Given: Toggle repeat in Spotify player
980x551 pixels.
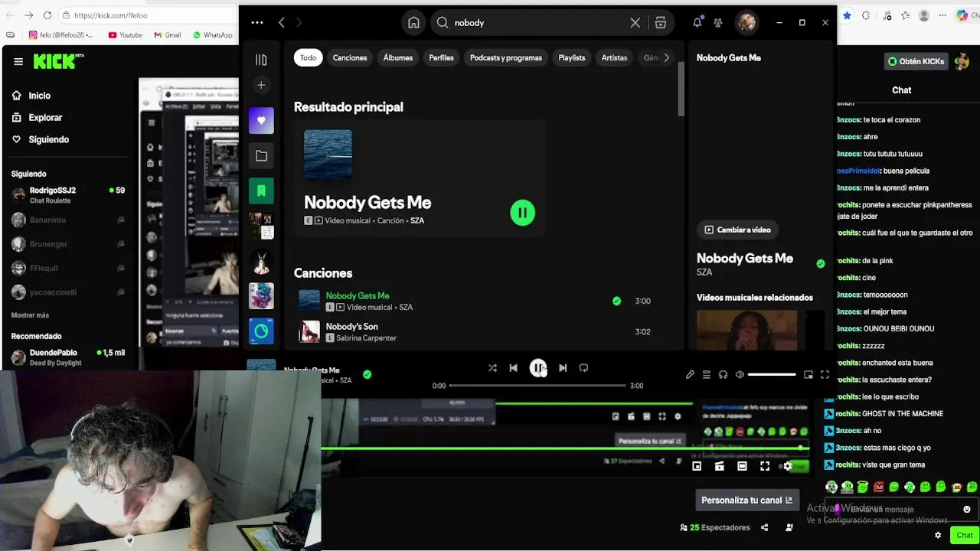Looking at the screenshot, I should click(x=583, y=368).
